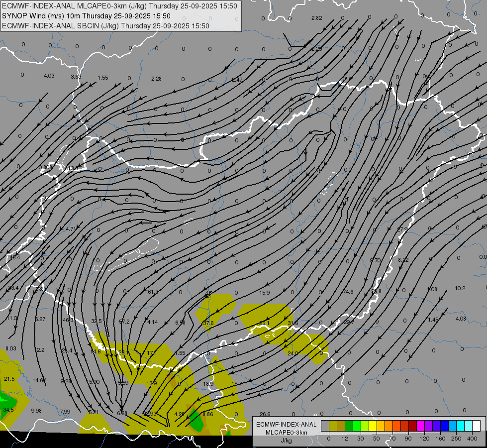
Task: Click the map value 2.82
Action: point(316,18)
